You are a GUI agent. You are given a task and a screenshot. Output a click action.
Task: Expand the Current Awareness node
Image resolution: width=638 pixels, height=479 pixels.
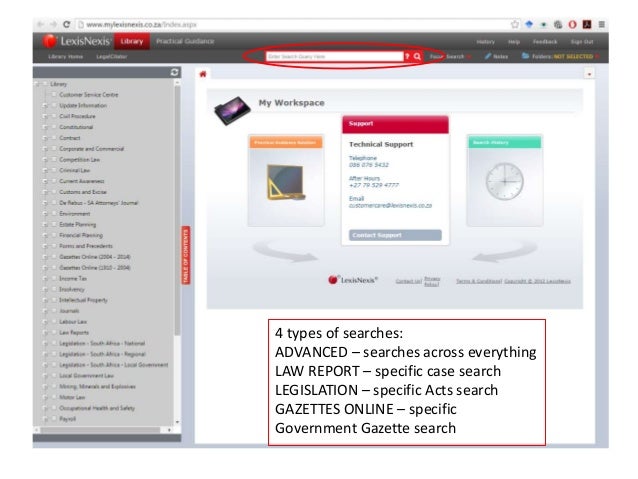(x=45, y=182)
